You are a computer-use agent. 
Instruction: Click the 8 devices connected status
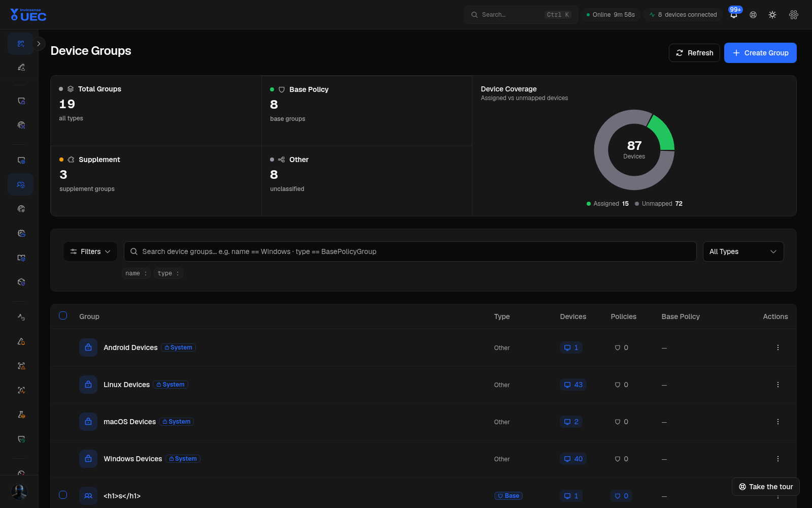pos(683,15)
